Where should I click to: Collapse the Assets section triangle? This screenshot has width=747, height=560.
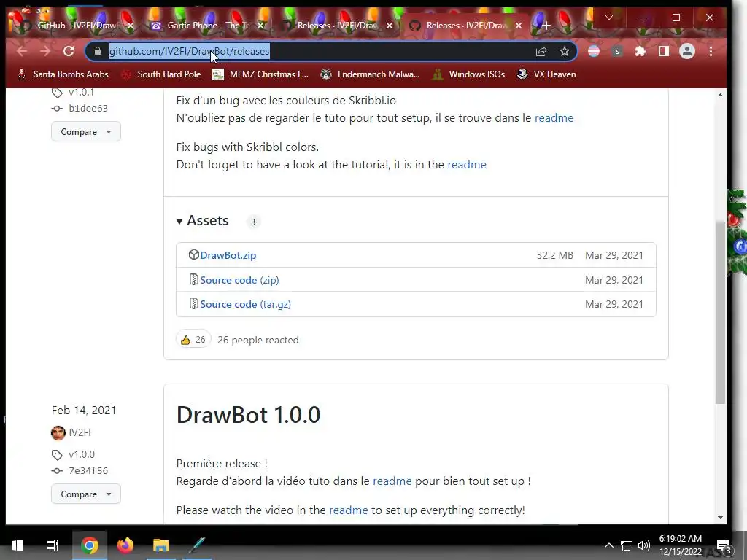point(179,222)
